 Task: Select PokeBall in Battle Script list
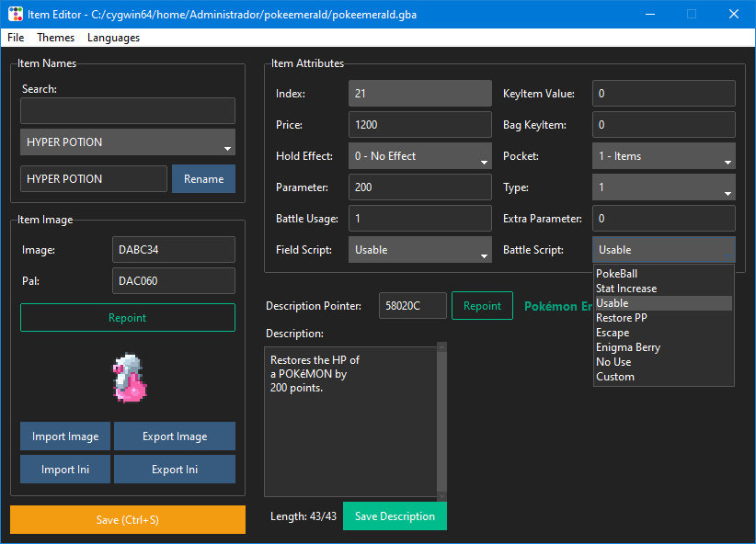point(617,274)
